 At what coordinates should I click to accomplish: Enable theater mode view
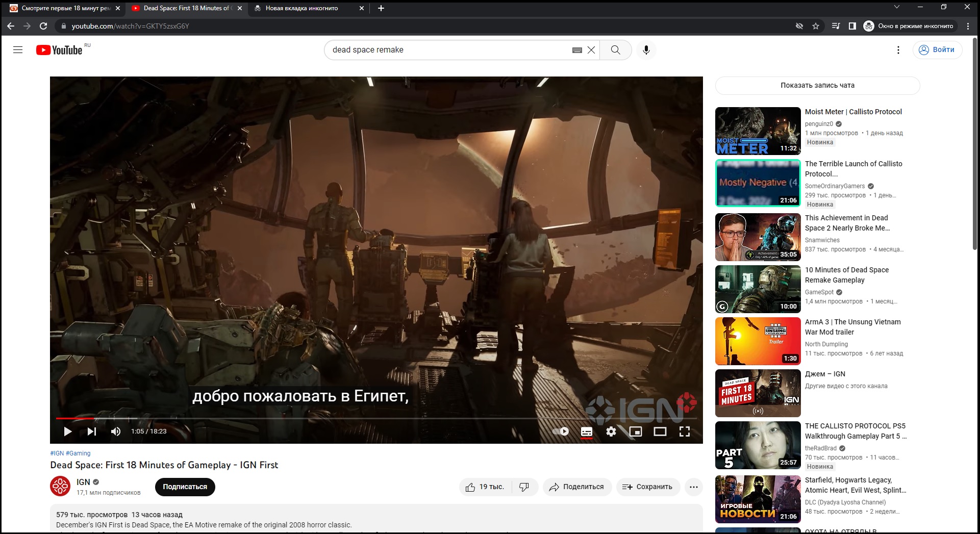coord(660,431)
